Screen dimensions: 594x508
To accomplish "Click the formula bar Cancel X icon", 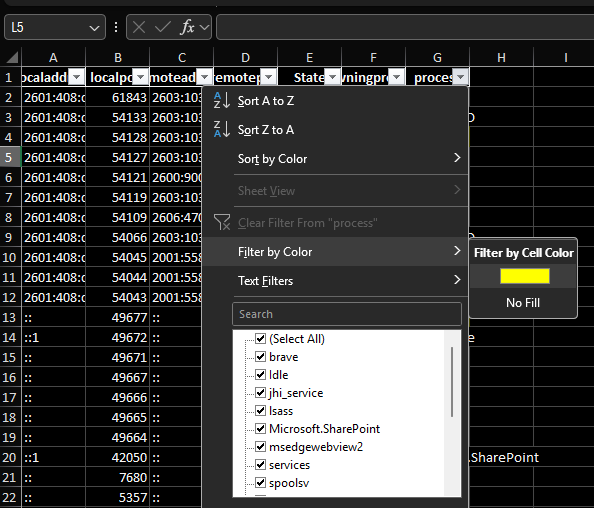I will 139,27.
